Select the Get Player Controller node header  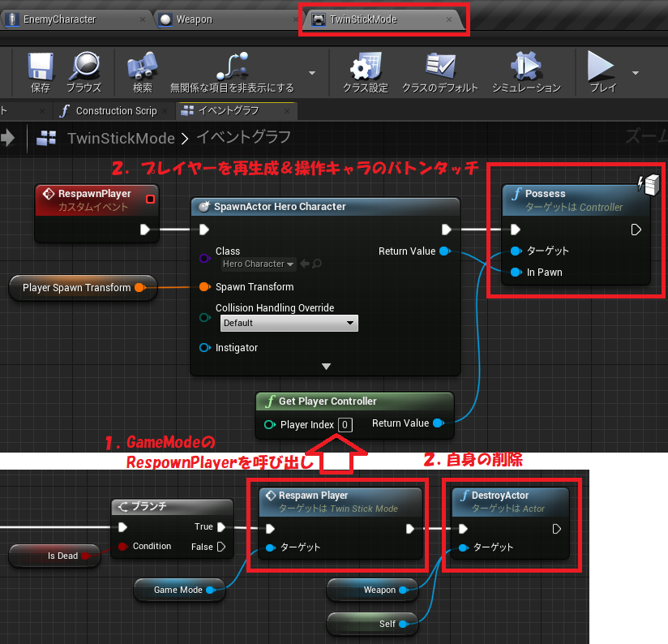[355, 401]
